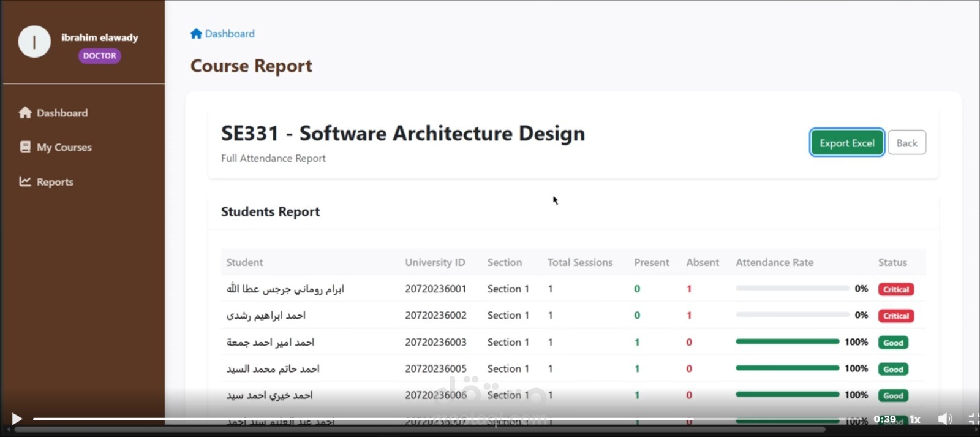Click the Absent column header
The width and height of the screenshot is (980, 437).
tap(703, 262)
